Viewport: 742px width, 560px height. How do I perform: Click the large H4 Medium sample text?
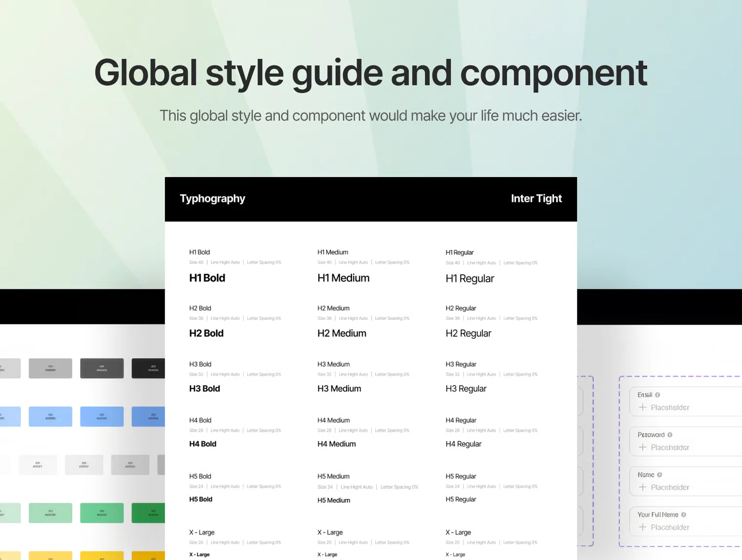click(x=336, y=444)
